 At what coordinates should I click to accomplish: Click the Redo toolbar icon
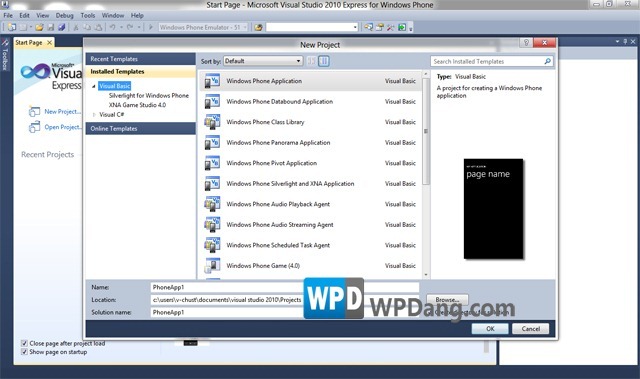130,27
